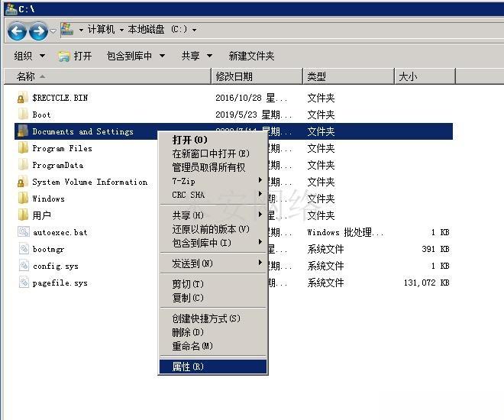Click the 新建文件夹 (New folder) button

point(251,56)
